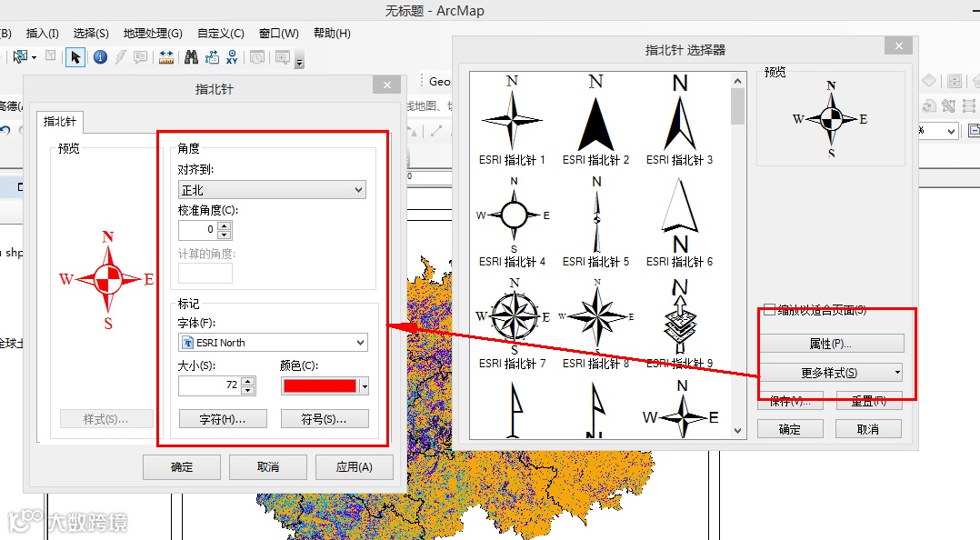The width and height of the screenshot is (980, 540).
Task: Click 取消 in the 指北针 选择器 dialog
Action: coord(868,429)
